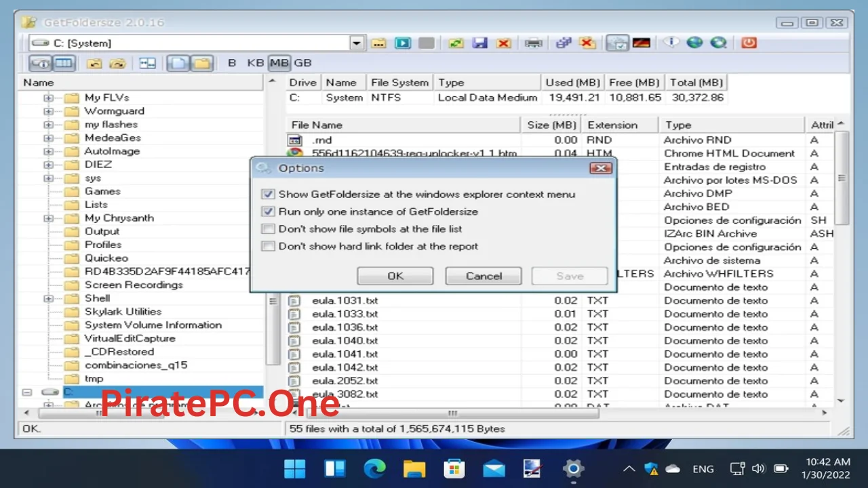
Task: Click OK in the Options dialog
Action: click(395, 276)
